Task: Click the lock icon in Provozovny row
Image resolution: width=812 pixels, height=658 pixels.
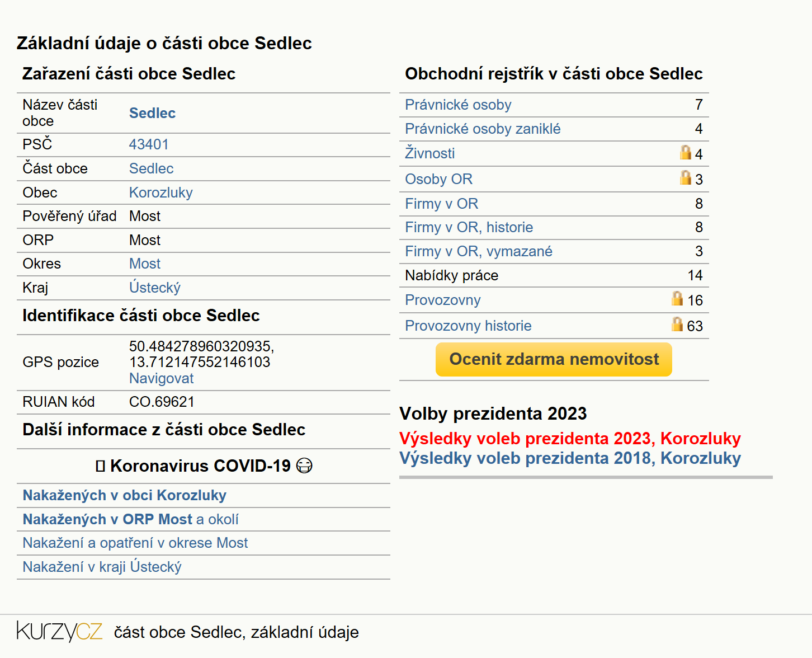Action: tap(677, 298)
